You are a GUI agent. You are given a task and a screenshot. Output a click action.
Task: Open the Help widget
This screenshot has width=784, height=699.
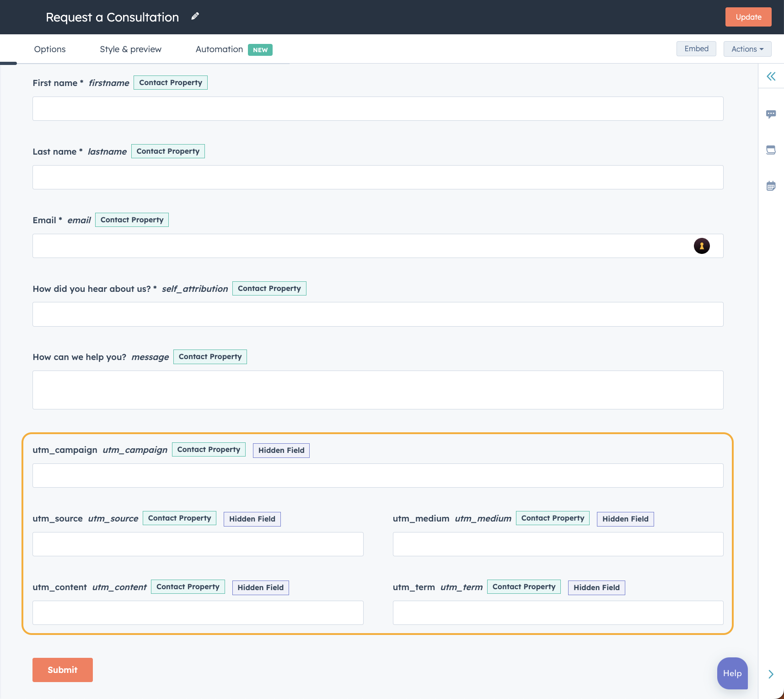[x=732, y=673]
